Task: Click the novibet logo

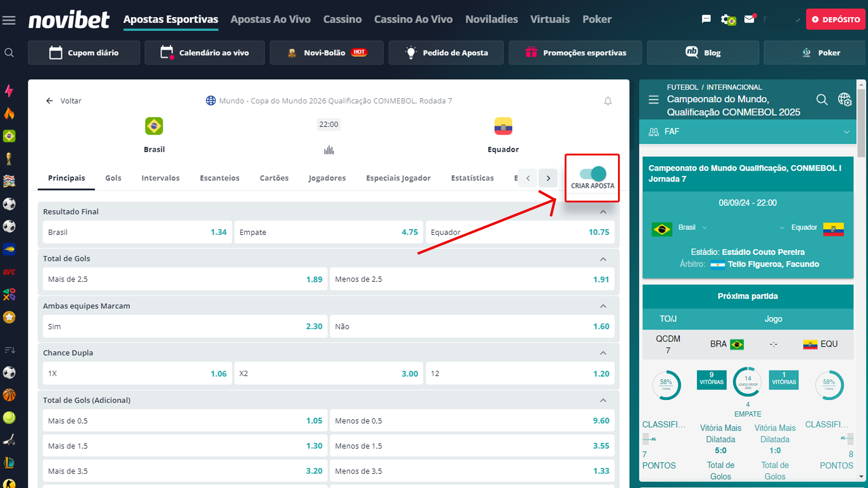Action: (69, 19)
